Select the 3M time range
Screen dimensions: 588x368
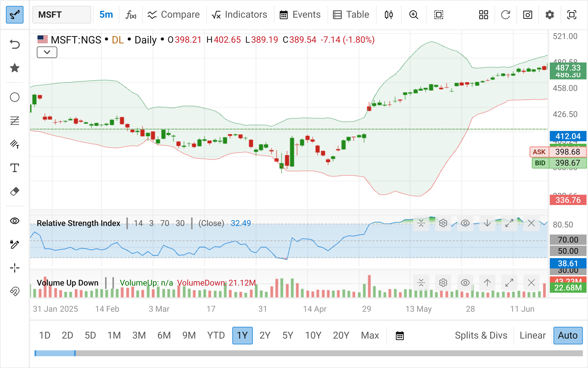point(139,335)
